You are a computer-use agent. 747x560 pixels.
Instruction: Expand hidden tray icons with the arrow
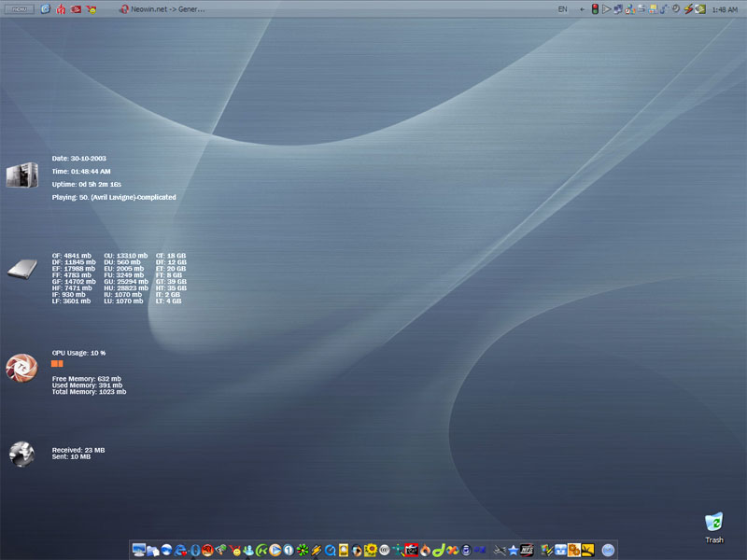tap(582, 9)
